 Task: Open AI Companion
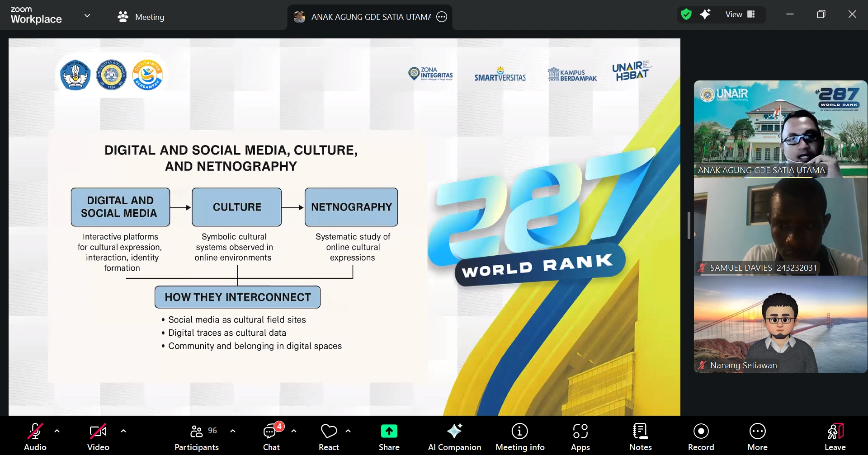coord(454,436)
